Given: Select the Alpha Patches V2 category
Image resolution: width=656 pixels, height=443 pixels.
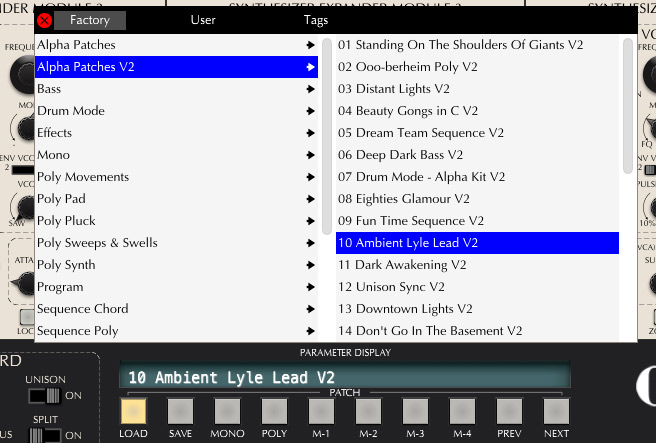Looking at the screenshot, I should pos(176,67).
